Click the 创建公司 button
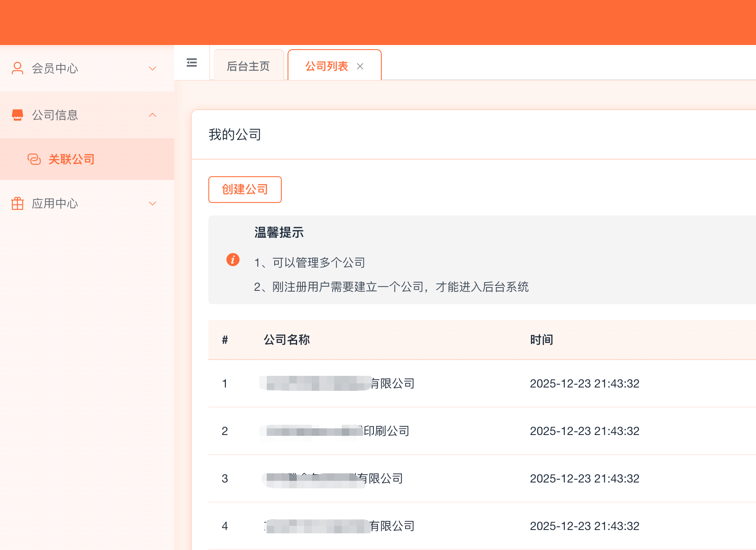Viewport: 756px width, 550px height. tap(245, 190)
